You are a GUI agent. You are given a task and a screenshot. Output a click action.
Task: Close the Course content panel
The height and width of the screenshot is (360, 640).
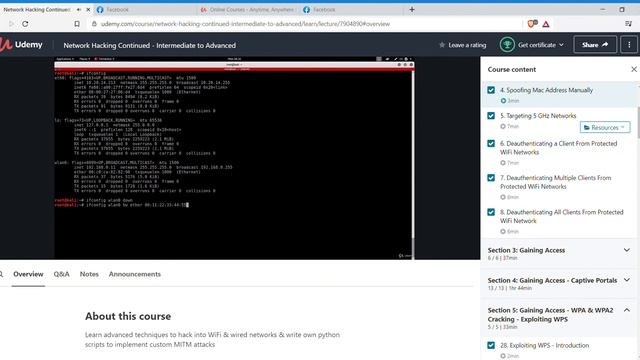(634, 69)
